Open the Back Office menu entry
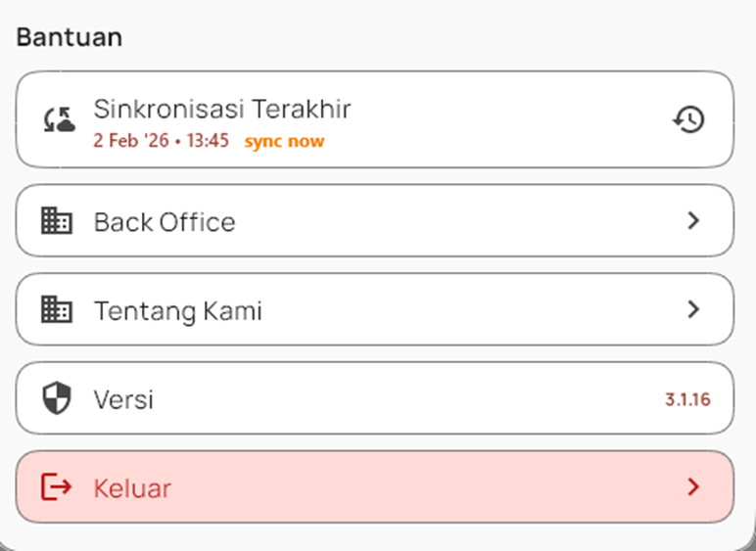Image resolution: width=756 pixels, height=551 pixels. [x=165, y=222]
